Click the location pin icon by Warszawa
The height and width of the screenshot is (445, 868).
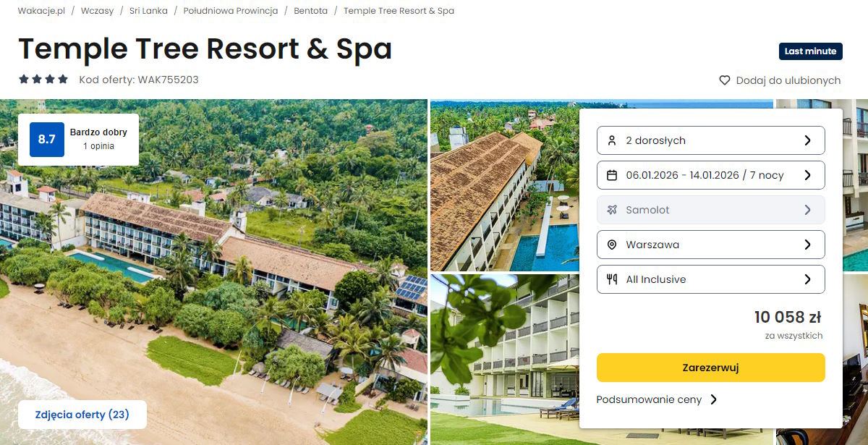click(612, 245)
